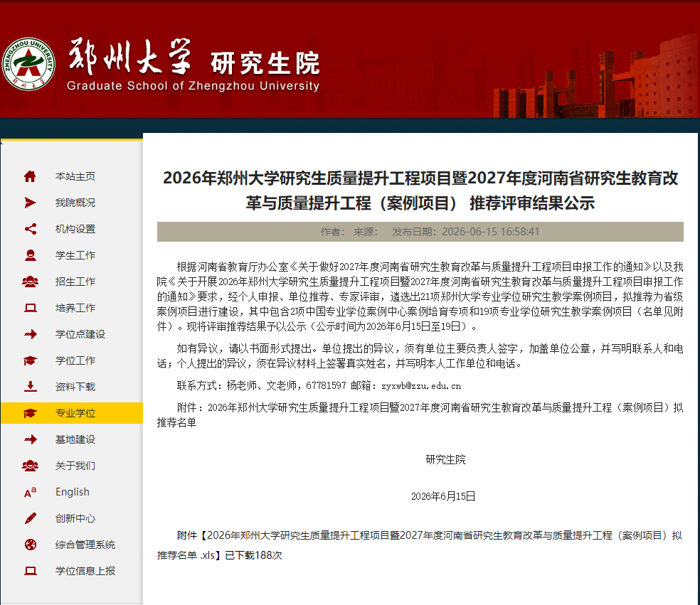Select 学位点建设 menu entry
The height and width of the screenshot is (605, 700).
point(80,334)
